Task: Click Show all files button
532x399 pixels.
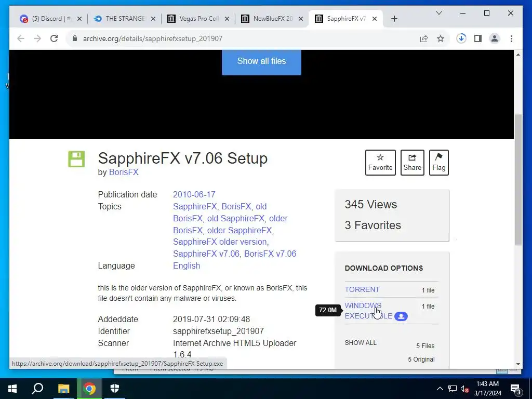Action: pos(261,61)
